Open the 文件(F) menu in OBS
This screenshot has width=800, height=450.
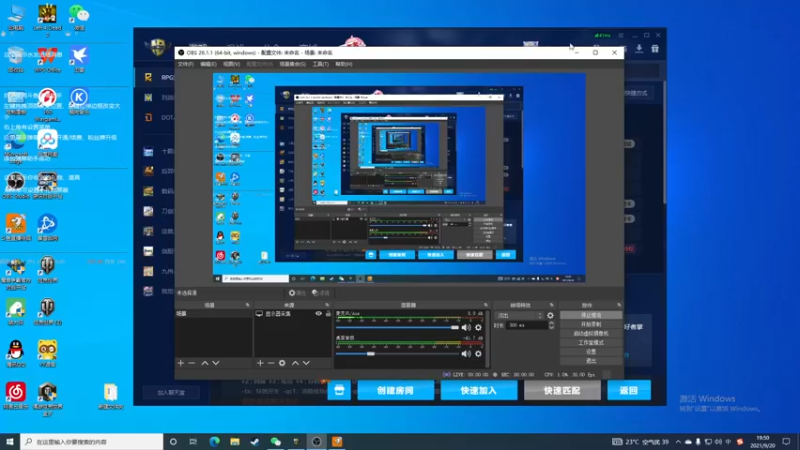(x=186, y=64)
